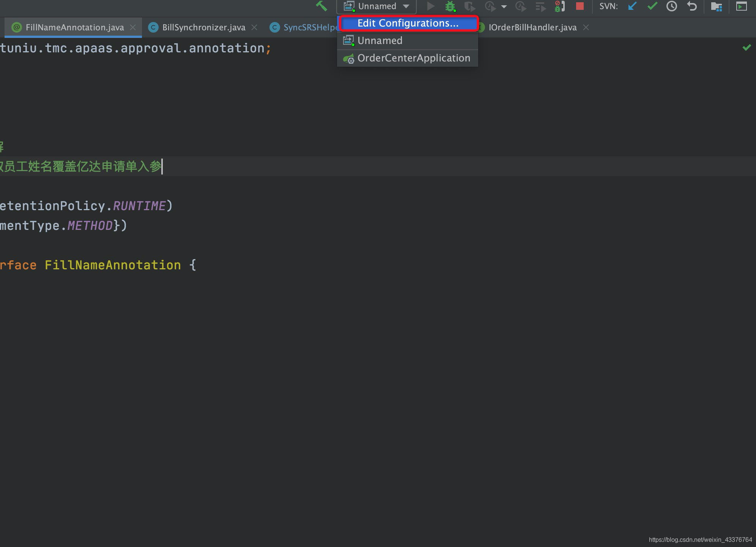Image resolution: width=756 pixels, height=547 pixels.
Task: Click the SVN Commit checkmark icon
Action: pyautogui.click(x=652, y=6)
